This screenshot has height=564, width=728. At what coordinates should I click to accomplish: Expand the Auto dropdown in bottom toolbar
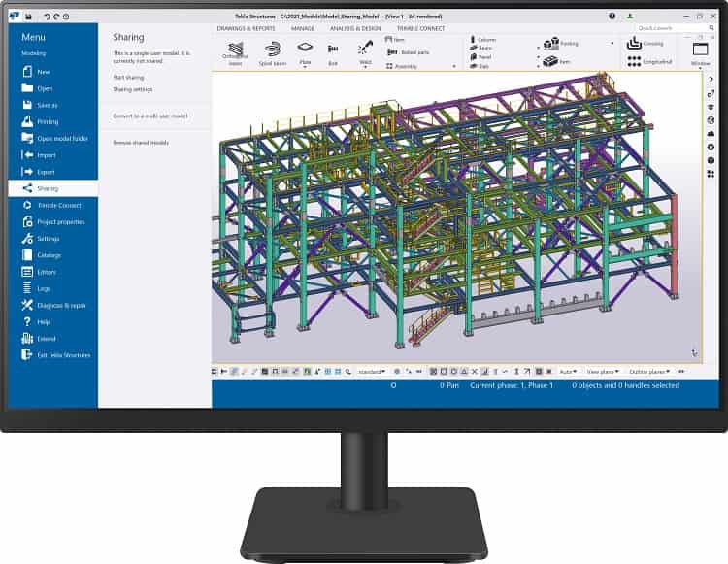point(569,371)
